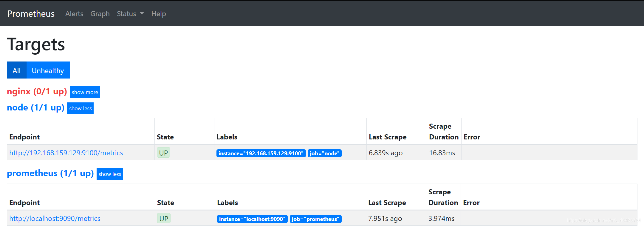Open the Help link in navbar
644x226 pixels.
(x=159, y=14)
